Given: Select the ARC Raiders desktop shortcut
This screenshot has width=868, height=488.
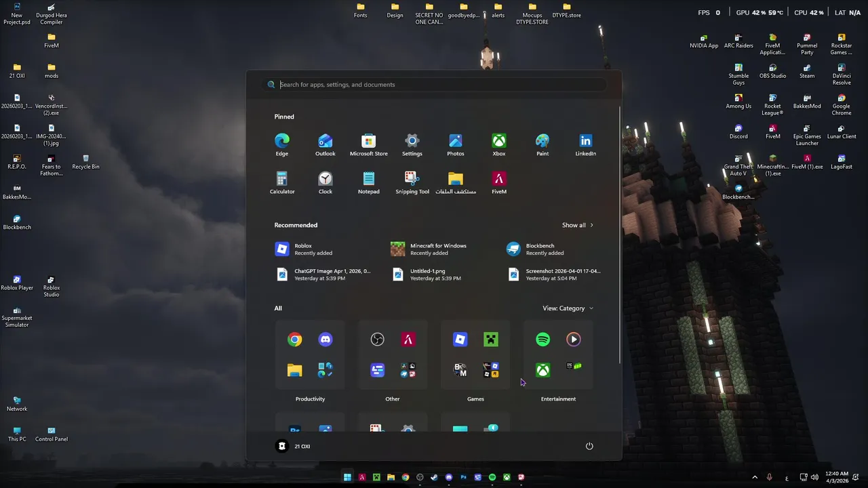Looking at the screenshot, I should [x=738, y=41].
